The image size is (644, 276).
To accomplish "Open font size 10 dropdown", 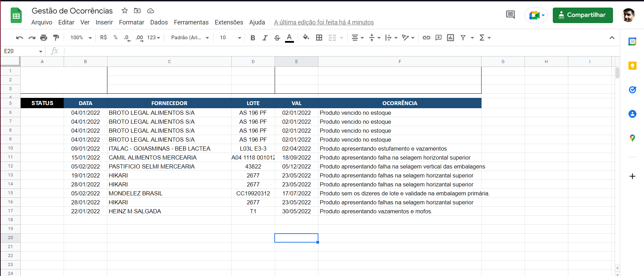I will (230, 38).
